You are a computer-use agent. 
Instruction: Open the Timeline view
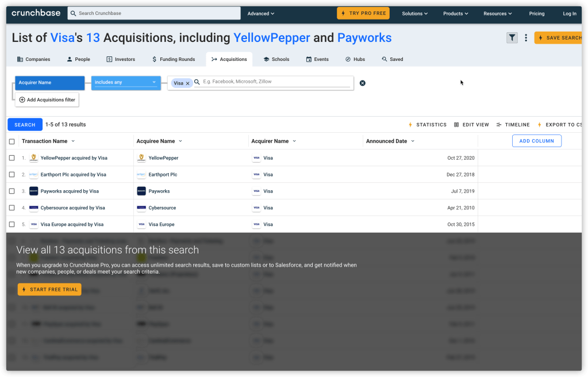click(x=513, y=125)
